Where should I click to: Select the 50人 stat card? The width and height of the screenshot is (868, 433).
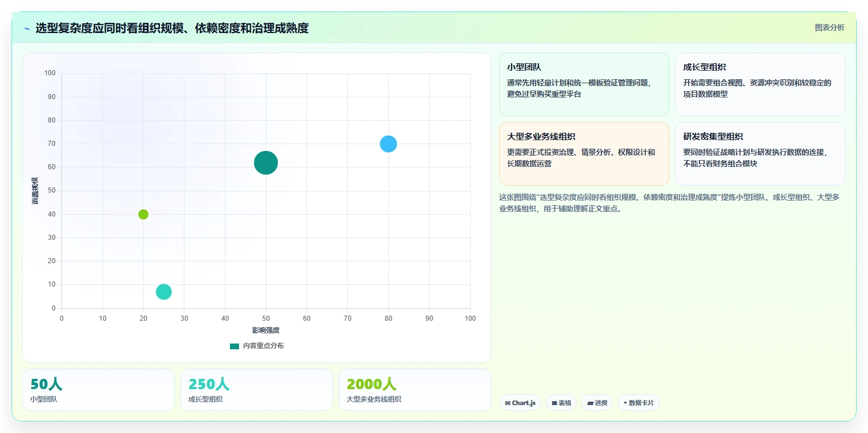[98, 390]
